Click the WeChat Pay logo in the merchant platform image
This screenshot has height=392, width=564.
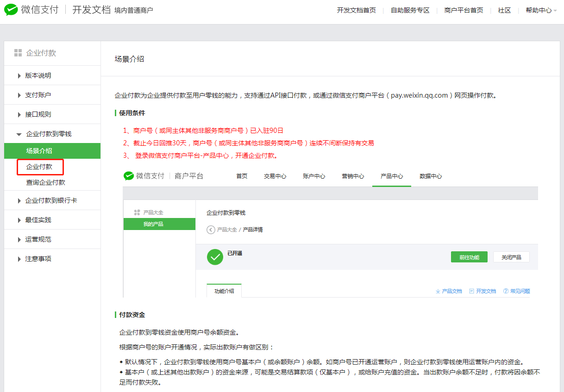coord(144,176)
